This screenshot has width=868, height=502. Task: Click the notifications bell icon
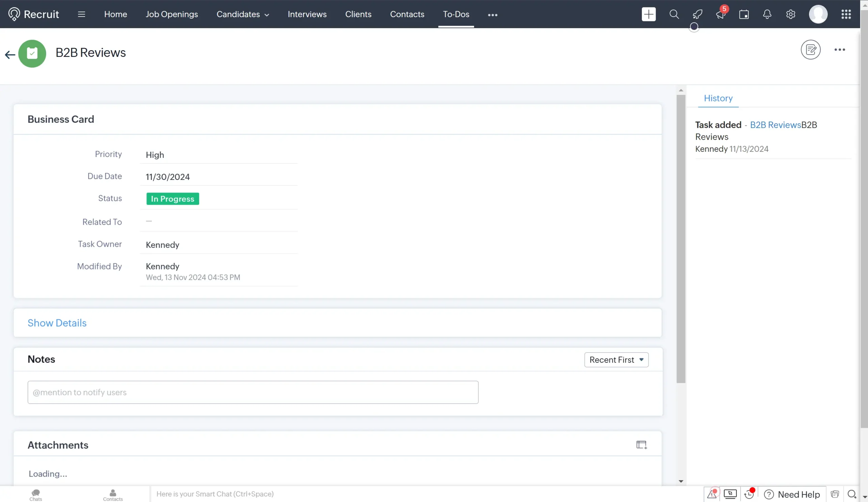click(767, 14)
